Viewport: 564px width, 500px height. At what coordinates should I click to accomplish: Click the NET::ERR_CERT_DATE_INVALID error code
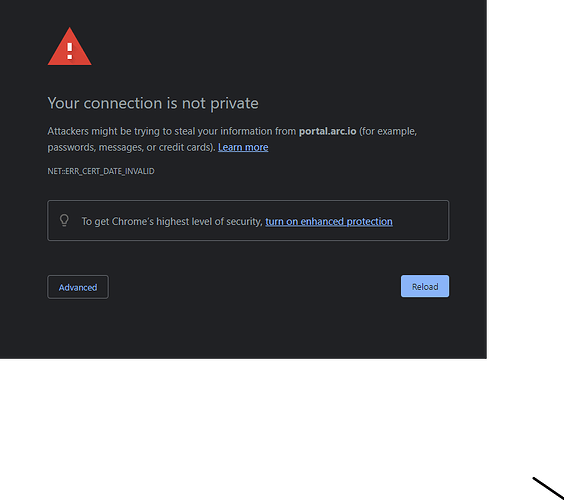coord(101,171)
